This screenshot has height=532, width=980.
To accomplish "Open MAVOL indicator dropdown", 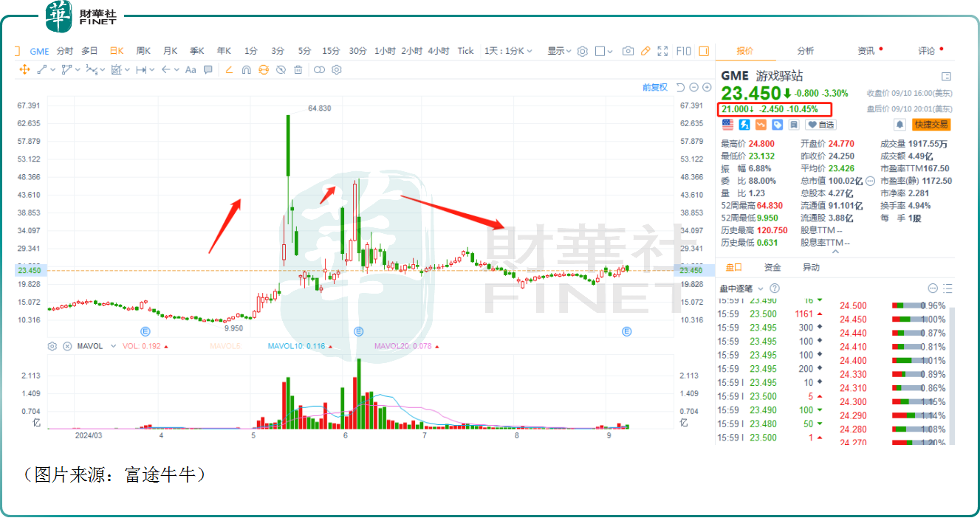I will (113, 346).
